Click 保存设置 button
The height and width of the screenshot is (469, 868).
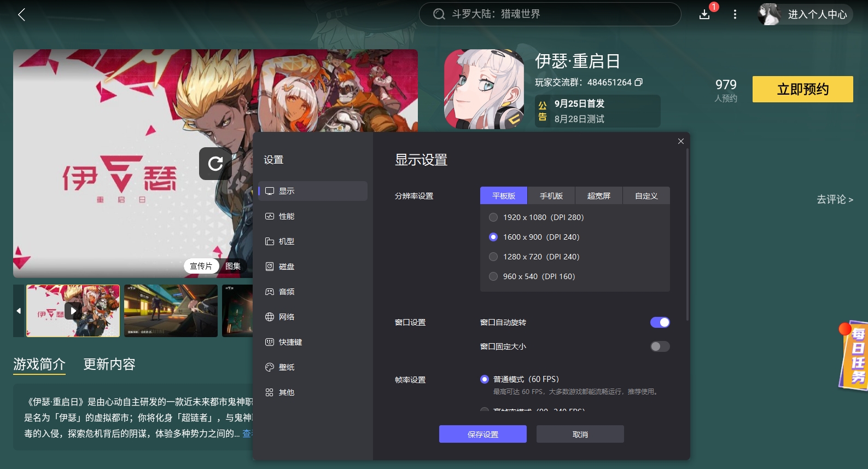tap(483, 434)
